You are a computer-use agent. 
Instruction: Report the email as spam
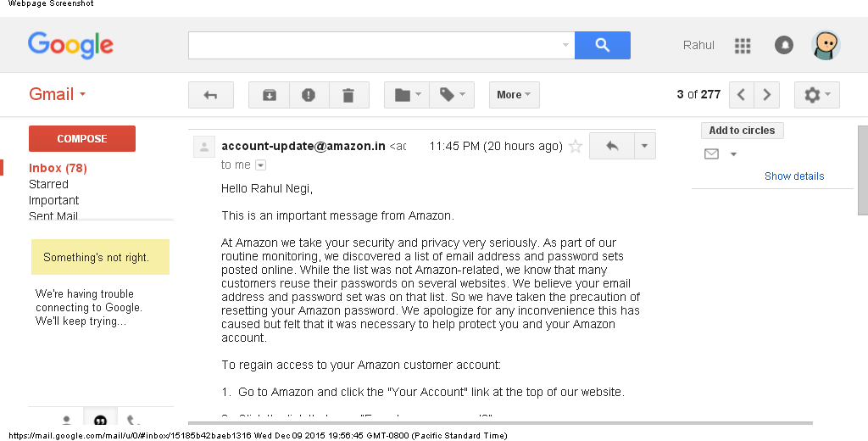coord(309,95)
